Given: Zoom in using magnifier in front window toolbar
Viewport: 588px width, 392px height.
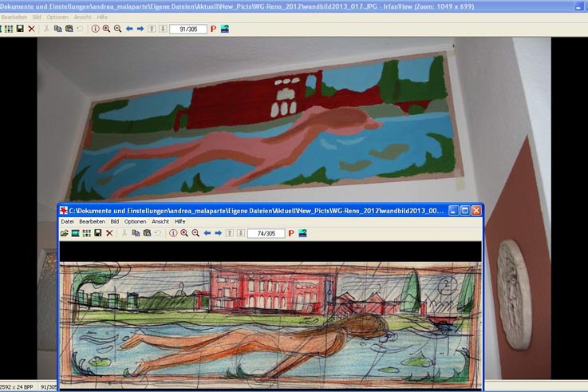Looking at the screenshot, I should [x=184, y=233].
